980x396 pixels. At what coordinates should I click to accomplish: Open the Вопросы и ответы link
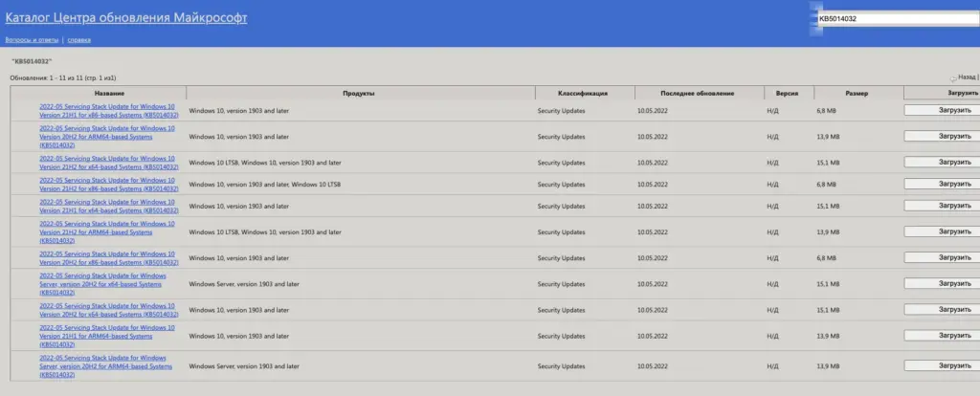pos(32,40)
